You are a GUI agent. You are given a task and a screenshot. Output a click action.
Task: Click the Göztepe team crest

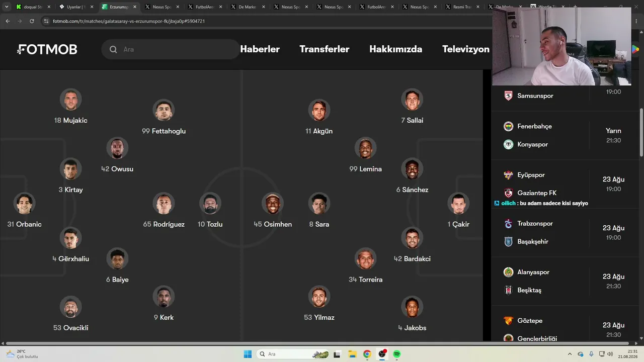508,321
